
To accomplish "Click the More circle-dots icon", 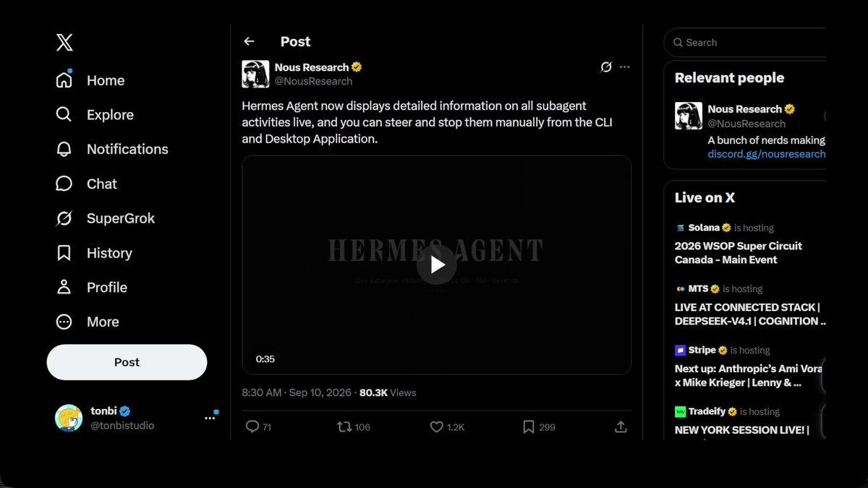I will point(64,322).
